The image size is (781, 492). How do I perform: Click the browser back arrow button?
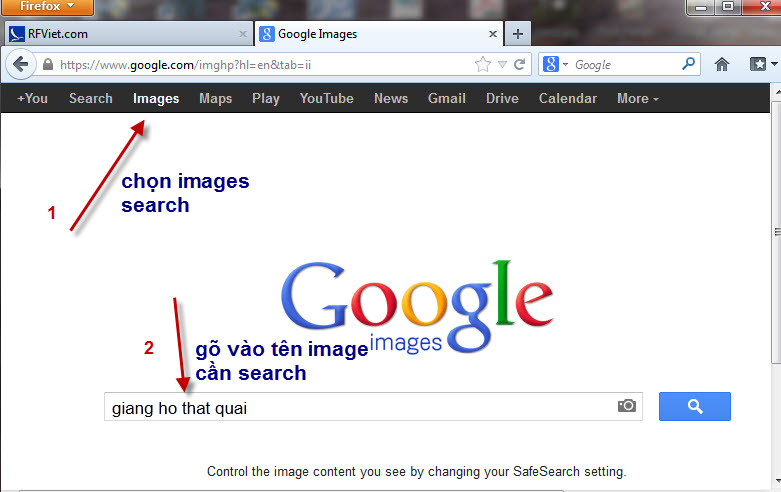click(x=19, y=64)
